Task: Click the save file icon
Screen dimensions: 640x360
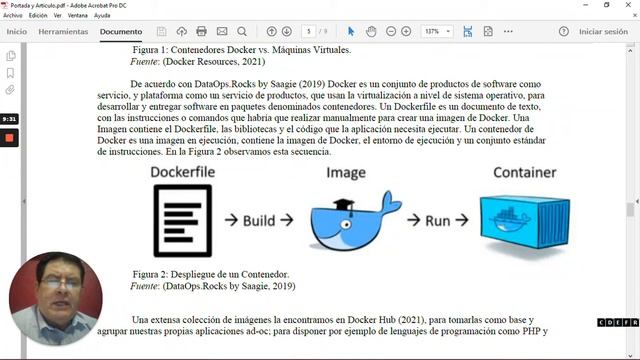Action: [x=162, y=31]
